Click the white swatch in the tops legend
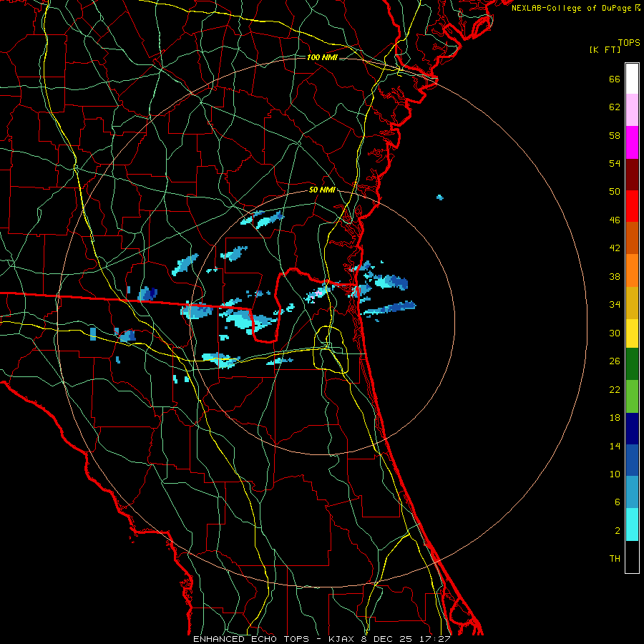 [x=632, y=79]
